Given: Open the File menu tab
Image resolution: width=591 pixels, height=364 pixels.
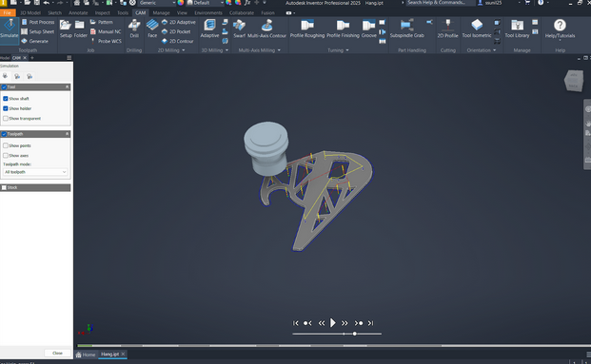Looking at the screenshot, I should [x=8, y=12].
